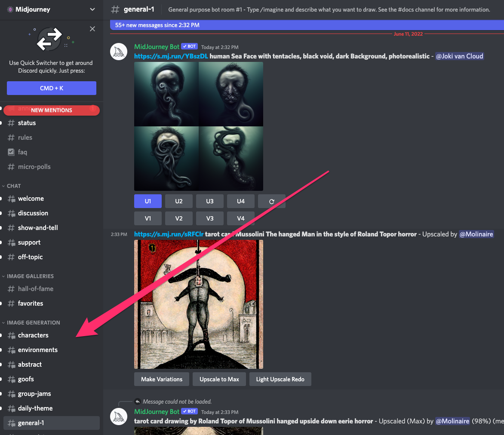
Task: Click the @Joki van Cloud mention
Action: (x=459, y=56)
